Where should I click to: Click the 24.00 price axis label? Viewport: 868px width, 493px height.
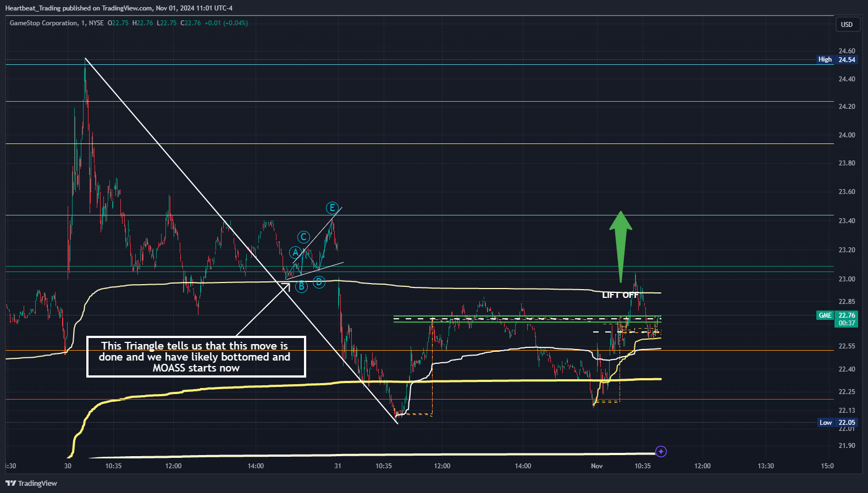tap(847, 135)
